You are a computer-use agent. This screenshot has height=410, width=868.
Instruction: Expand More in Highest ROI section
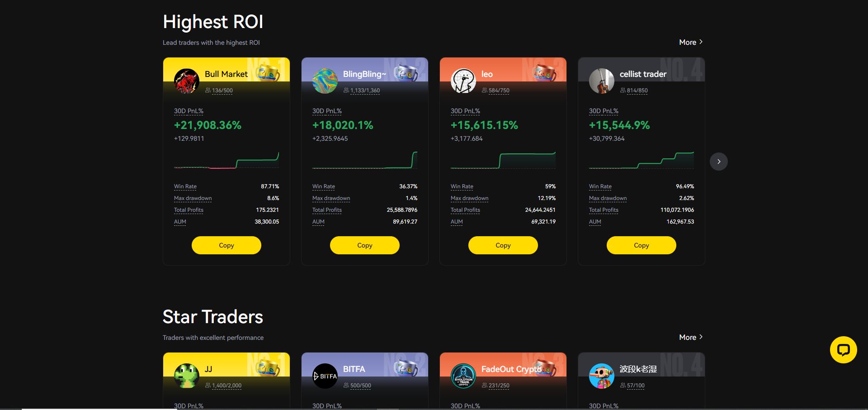click(690, 42)
